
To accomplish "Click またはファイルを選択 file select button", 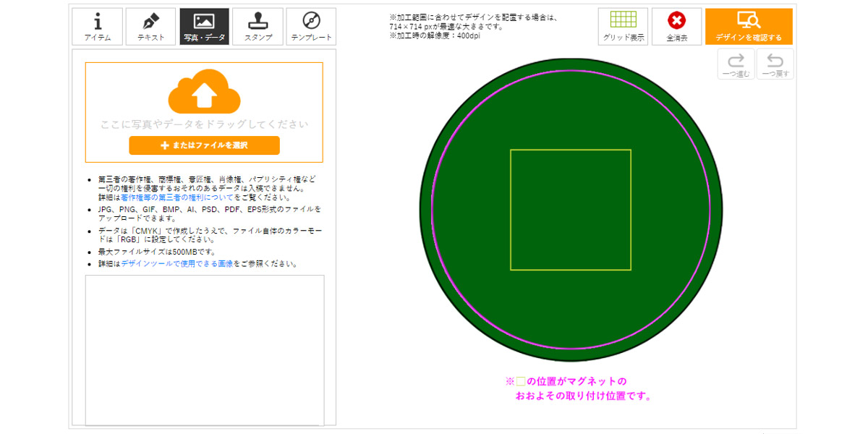I will (x=204, y=145).
